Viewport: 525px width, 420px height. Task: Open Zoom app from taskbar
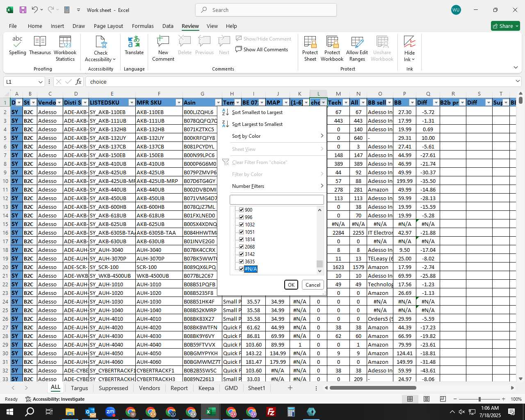pyautogui.click(x=110, y=412)
